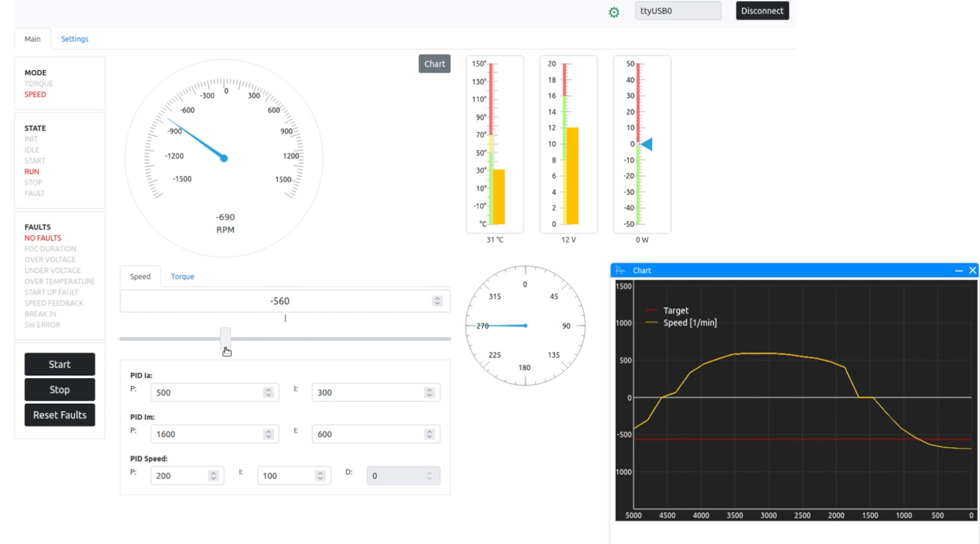Image resolution: width=980 pixels, height=544 pixels.
Task: Minimize the Chart window
Action: point(959,270)
